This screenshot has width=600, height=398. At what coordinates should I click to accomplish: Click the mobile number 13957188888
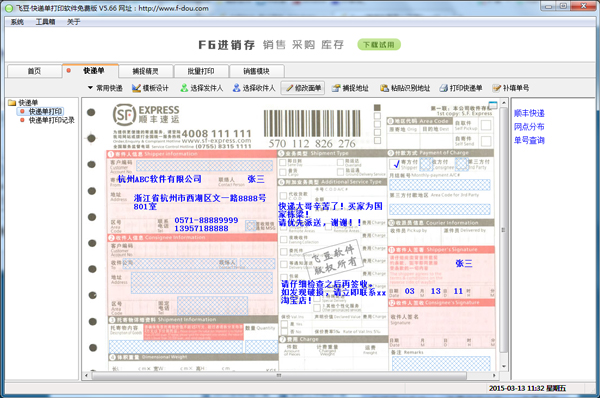[x=201, y=228]
